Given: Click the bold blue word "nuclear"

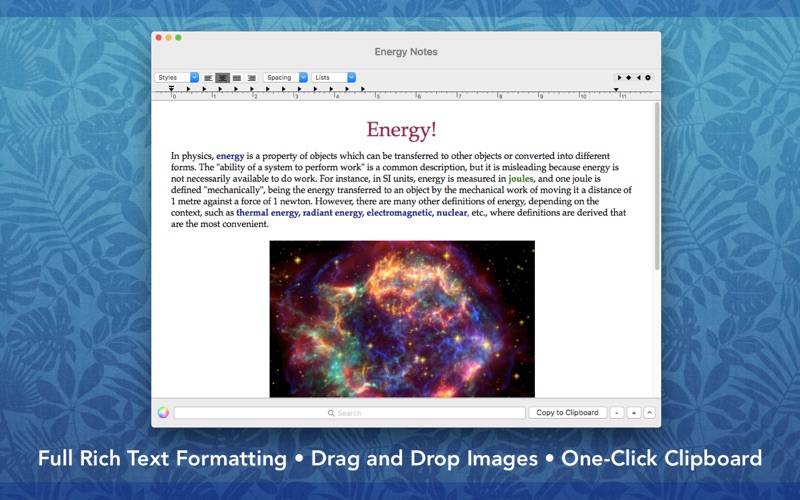Looking at the screenshot, I should tap(452, 213).
